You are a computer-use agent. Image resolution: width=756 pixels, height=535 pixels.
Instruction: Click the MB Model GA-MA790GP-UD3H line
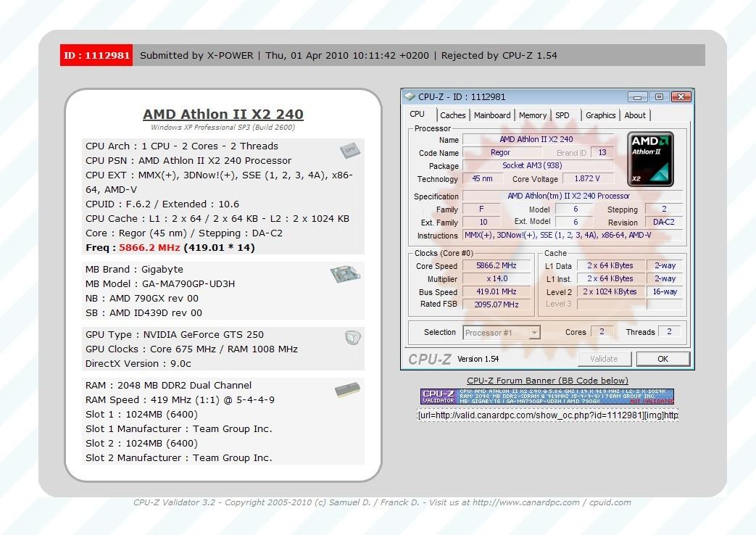coord(160,283)
